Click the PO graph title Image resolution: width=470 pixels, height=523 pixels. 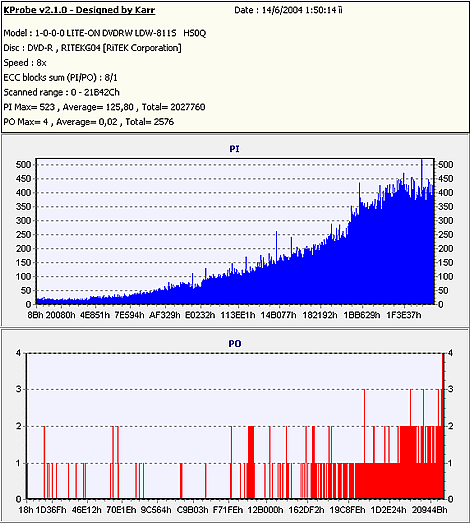click(x=235, y=344)
